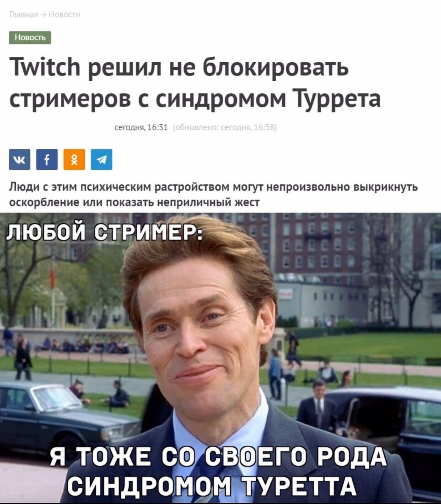Share the article on VK
Image resolution: width=441 pixels, height=504 pixels.
coord(19,159)
